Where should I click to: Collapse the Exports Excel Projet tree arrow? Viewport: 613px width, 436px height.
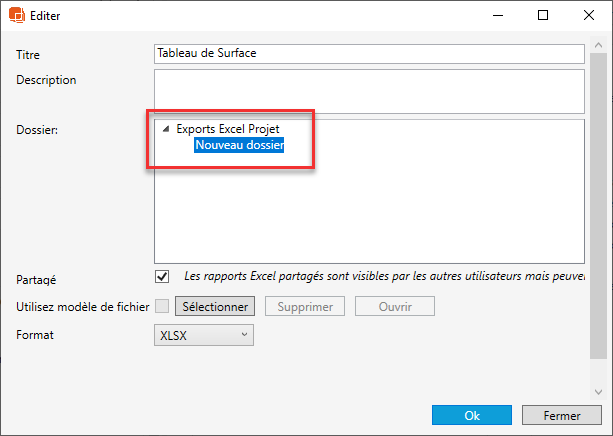(164, 130)
